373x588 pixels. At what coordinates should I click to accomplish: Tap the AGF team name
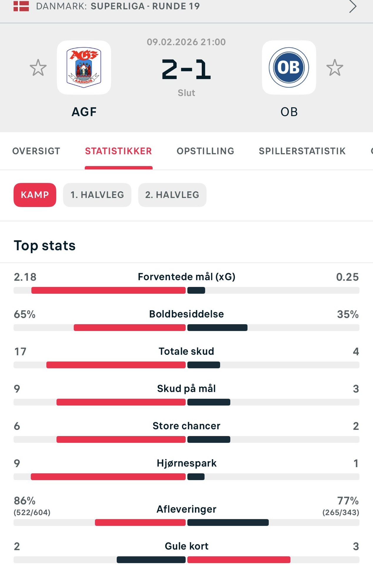point(84,112)
